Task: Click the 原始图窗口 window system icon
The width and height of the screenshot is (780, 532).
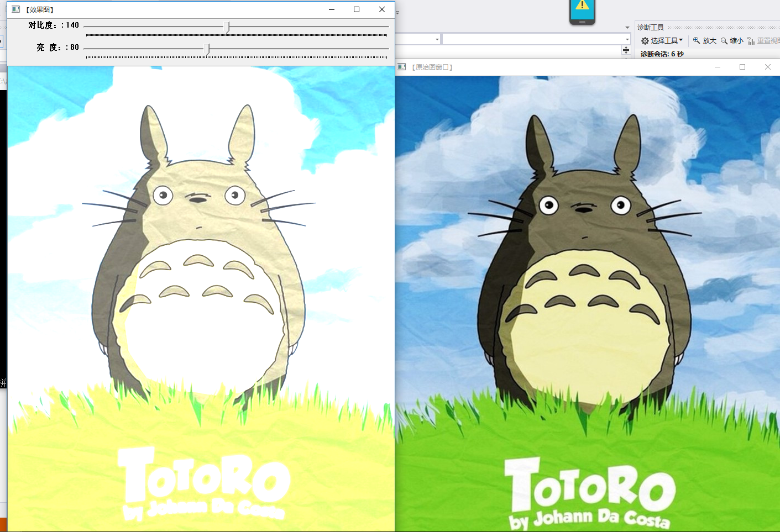Action: [402, 67]
